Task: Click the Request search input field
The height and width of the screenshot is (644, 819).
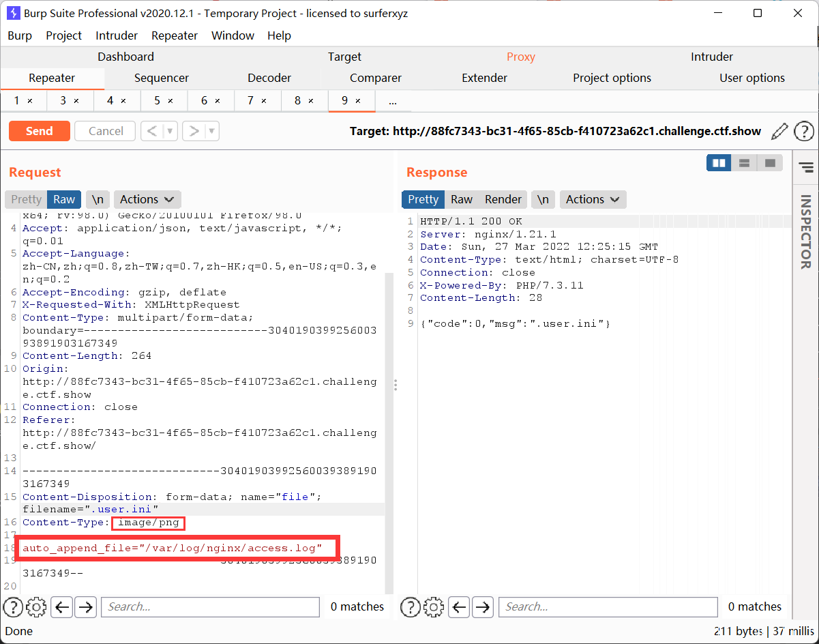Action: point(210,606)
